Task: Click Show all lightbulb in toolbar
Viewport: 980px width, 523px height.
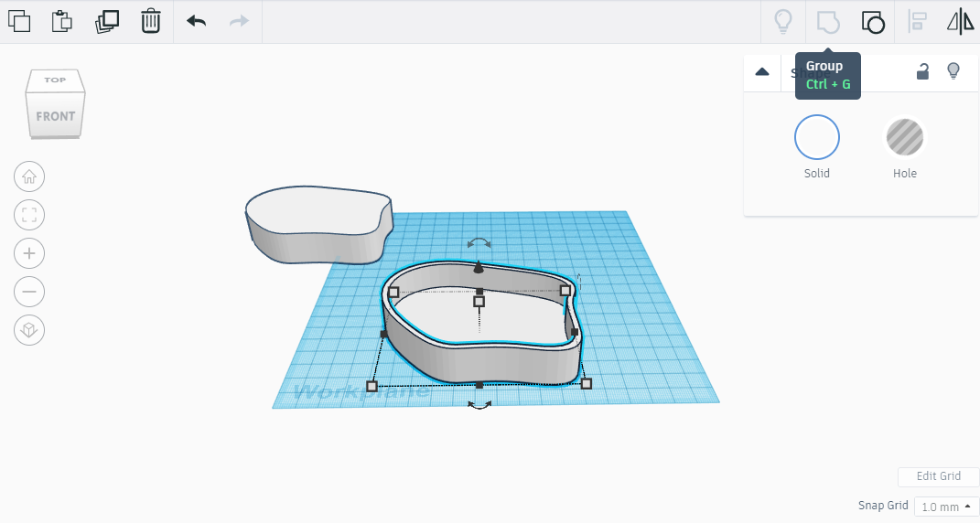Action: click(783, 21)
